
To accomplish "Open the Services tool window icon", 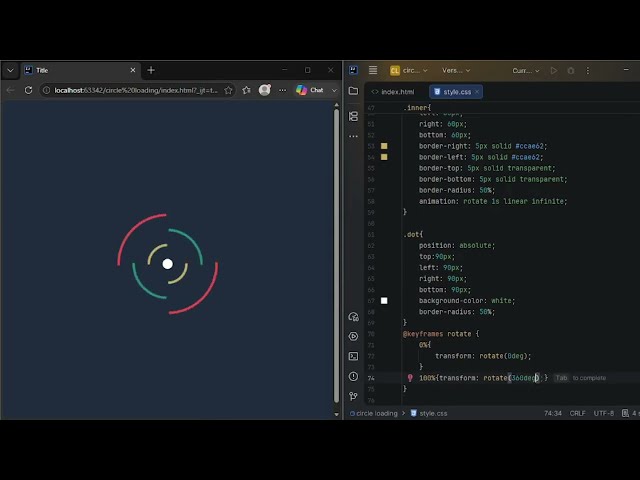I will tap(353, 317).
